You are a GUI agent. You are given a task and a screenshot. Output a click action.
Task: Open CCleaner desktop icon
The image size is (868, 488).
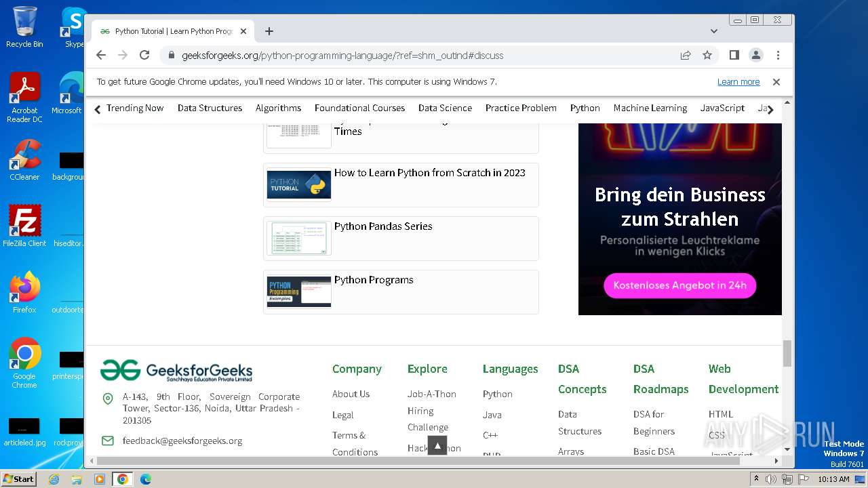(24, 160)
